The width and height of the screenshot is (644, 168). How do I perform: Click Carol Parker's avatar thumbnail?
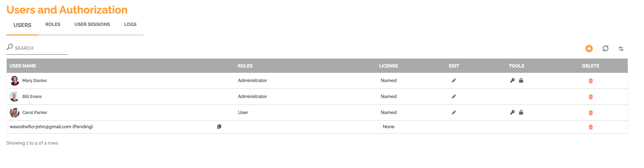(15, 113)
